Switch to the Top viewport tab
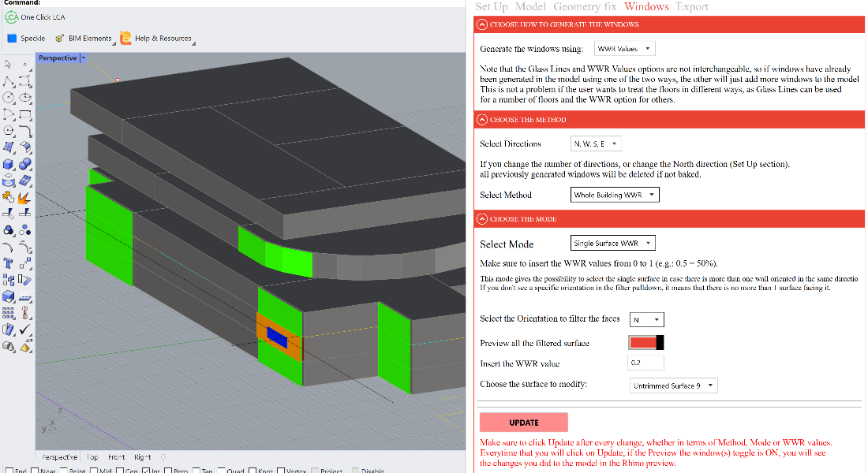This screenshot has width=868, height=473. (x=92, y=457)
